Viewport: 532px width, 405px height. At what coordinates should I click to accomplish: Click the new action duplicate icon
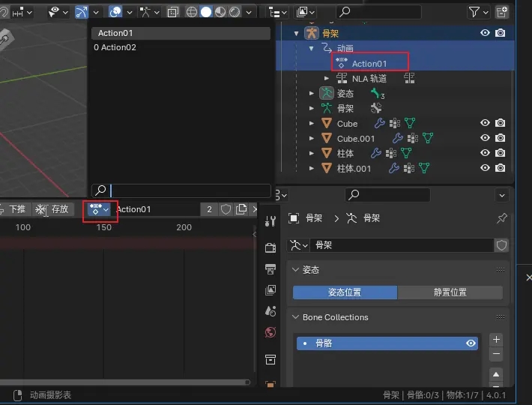[241, 209]
